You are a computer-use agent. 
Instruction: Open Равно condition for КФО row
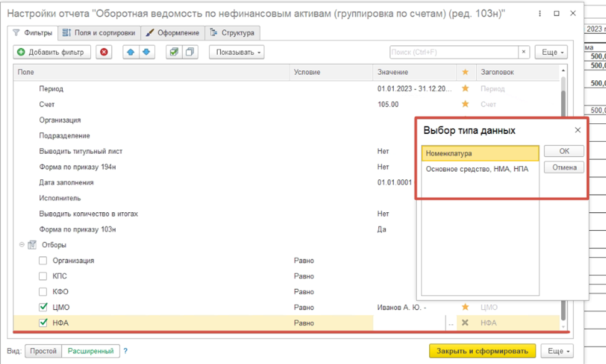pyautogui.click(x=304, y=292)
